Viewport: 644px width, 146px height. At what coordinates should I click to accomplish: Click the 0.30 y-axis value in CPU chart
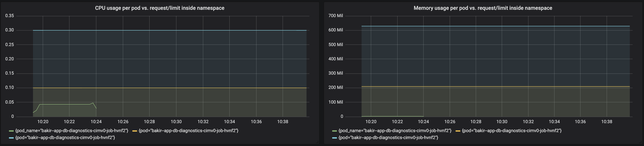pyautogui.click(x=10, y=30)
